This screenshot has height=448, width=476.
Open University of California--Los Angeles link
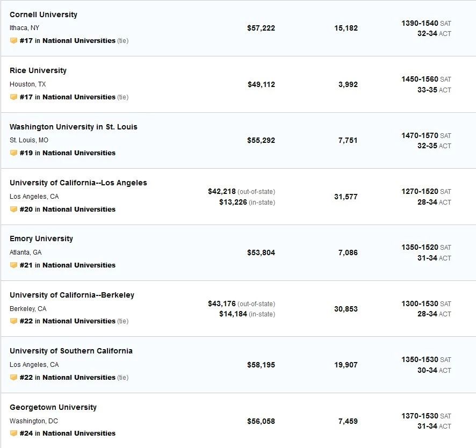coord(78,183)
